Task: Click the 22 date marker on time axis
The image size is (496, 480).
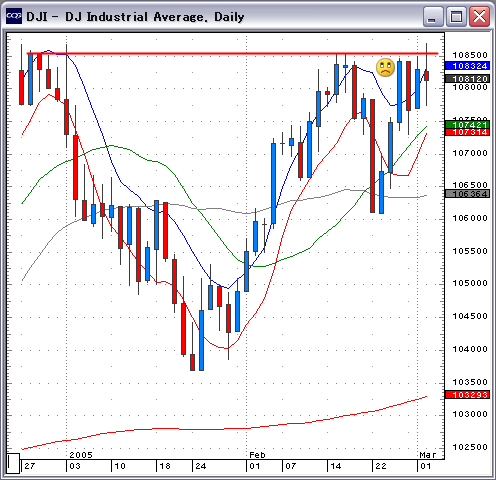Action: click(381, 466)
